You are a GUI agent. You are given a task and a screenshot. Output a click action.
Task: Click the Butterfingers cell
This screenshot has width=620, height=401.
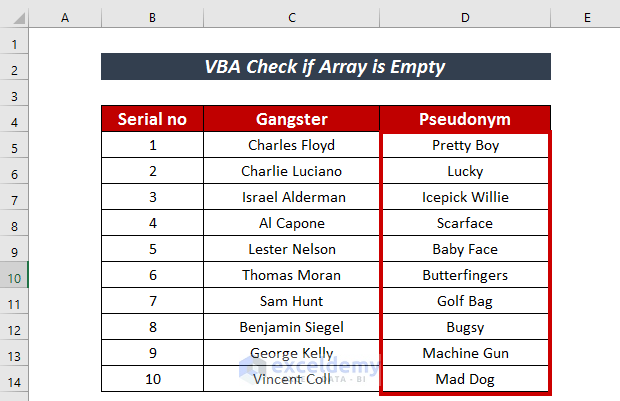[x=465, y=275]
